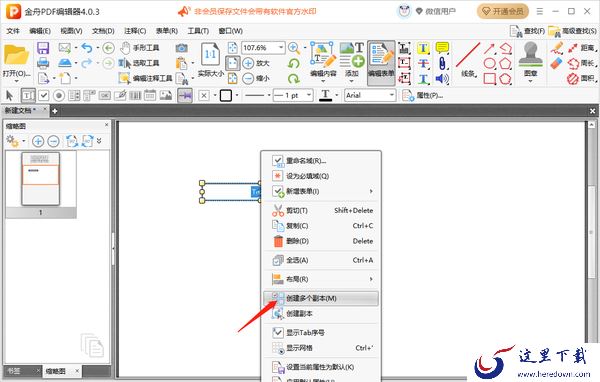600x382 pixels.
Task: Select the eraser tool icon
Action: click(x=556, y=64)
